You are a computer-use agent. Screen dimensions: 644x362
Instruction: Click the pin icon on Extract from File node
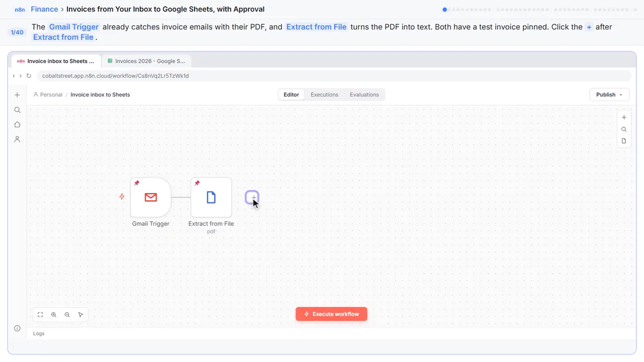[x=197, y=183]
